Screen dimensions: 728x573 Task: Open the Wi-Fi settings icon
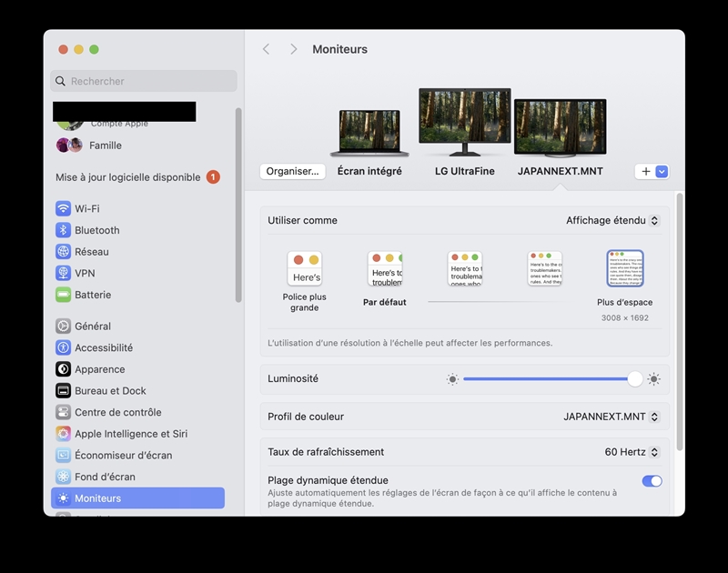click(63, 208)
